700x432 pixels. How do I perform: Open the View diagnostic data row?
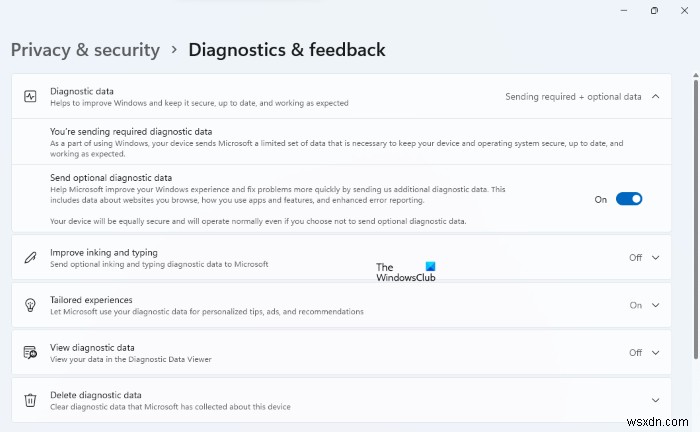(x=300, y=352)
